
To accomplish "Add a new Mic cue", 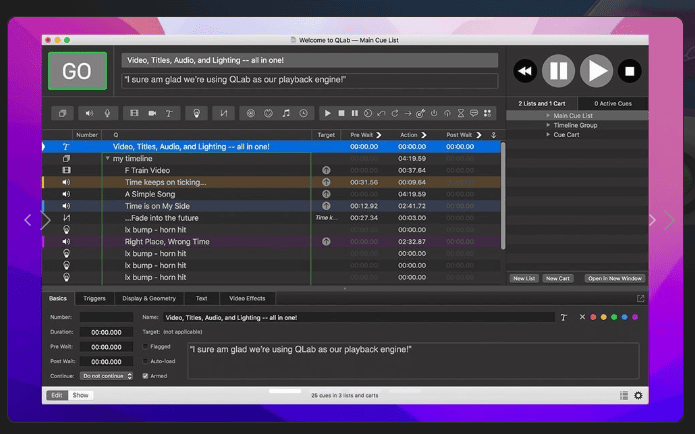I will coord(107,113).
